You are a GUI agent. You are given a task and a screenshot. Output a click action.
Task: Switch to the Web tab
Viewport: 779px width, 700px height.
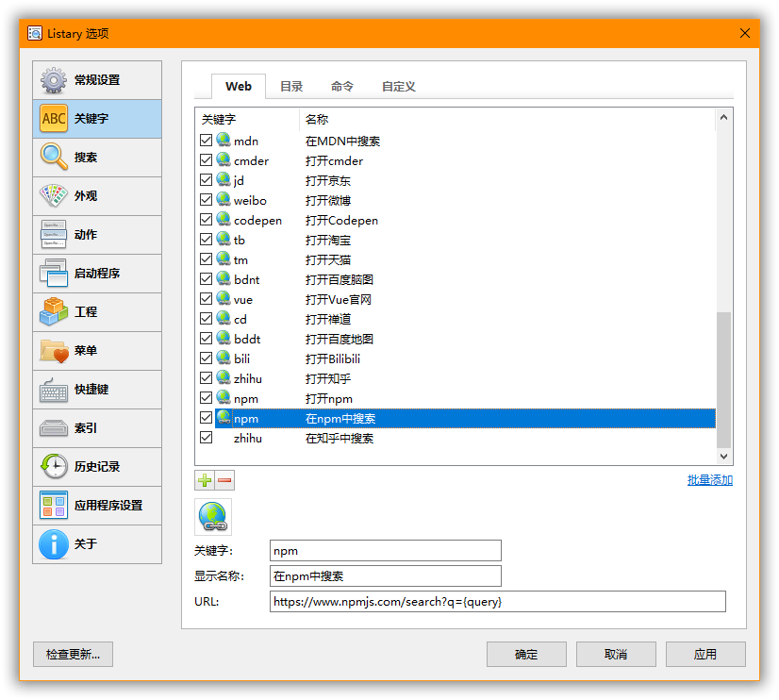239,87
